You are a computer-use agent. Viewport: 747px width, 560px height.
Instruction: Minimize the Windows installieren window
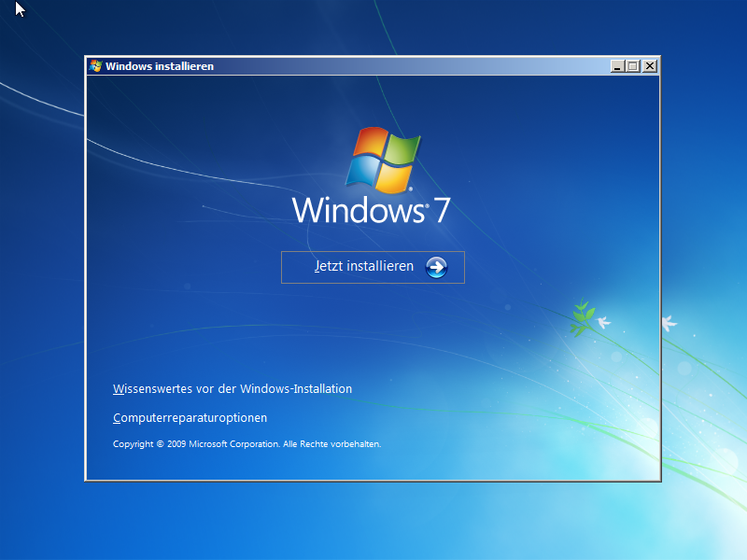click(617, 66)
